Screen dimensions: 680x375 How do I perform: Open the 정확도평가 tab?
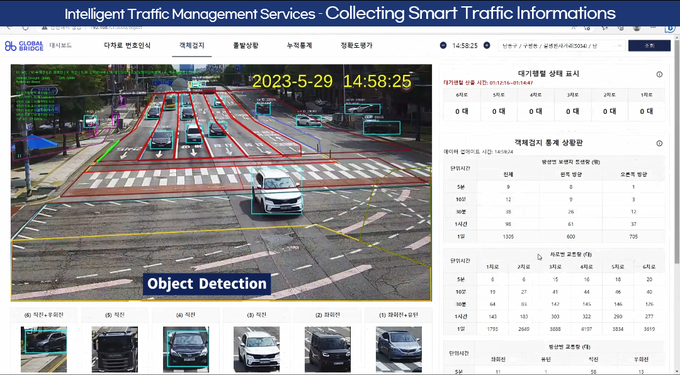click(x=356, y=46)
